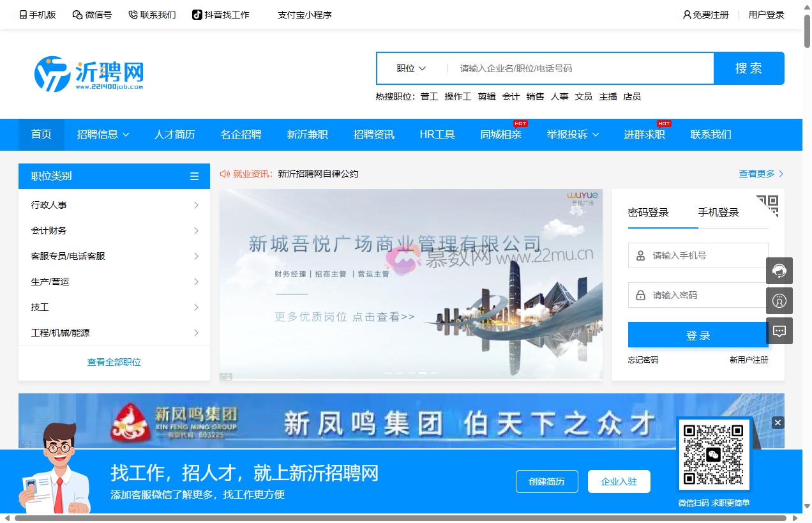Click the online consultant person icon

(x=779, y=301)
